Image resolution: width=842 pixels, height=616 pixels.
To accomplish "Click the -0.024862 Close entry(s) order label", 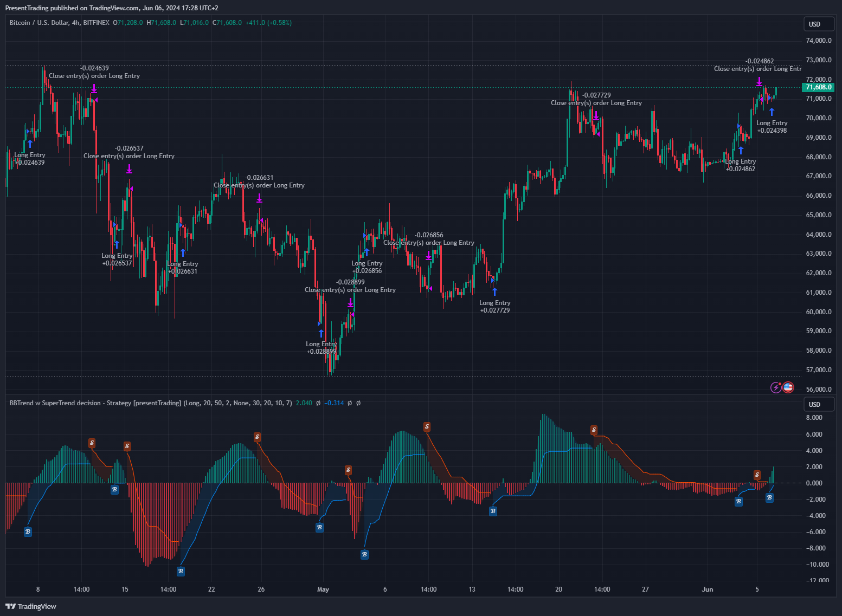I will [758, 65].
